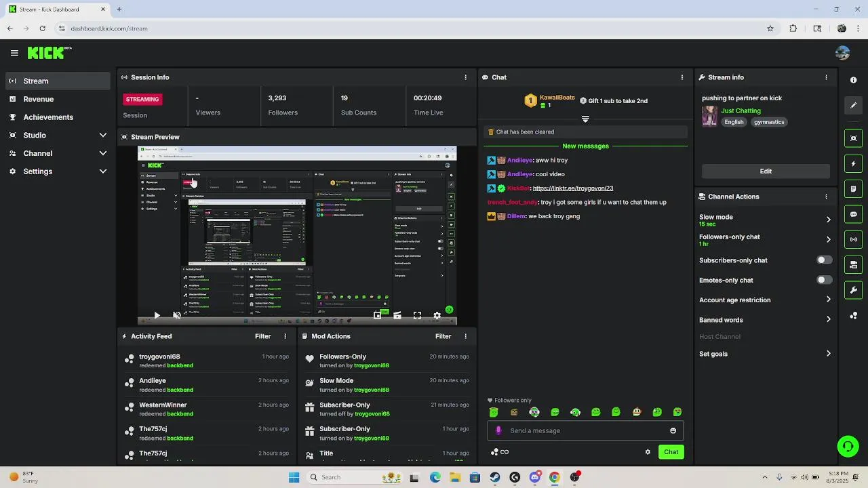Go to Revenue in the sidebar
868x488 pixels.
(x=58, y=99)
